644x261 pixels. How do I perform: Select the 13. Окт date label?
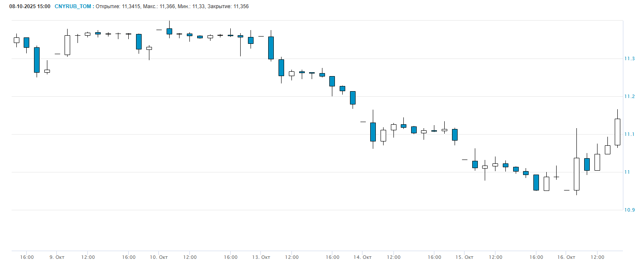pyautogui.click(x=261, y=257)
